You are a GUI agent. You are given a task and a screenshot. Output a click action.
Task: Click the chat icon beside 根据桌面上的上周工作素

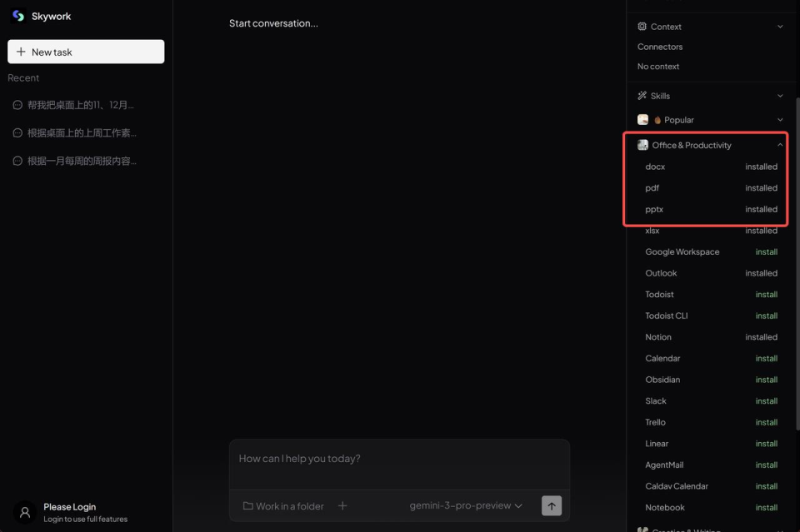tap(17, 133)
